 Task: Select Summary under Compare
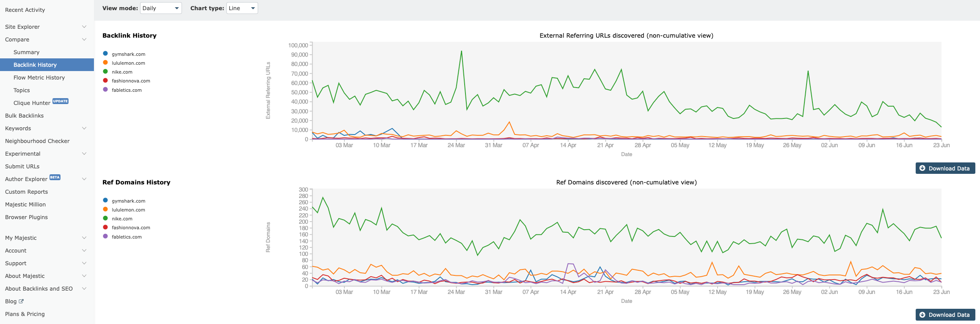click(x=26, y=52)
